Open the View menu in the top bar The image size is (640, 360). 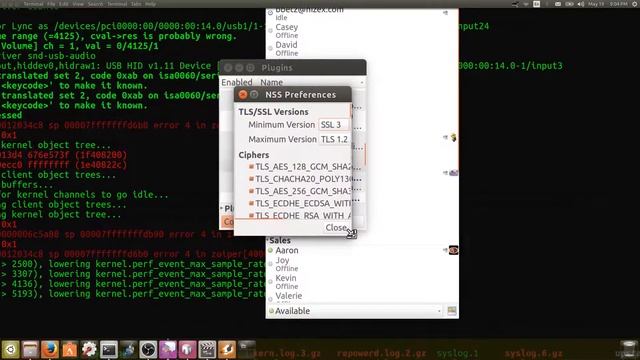click(78, 4)
